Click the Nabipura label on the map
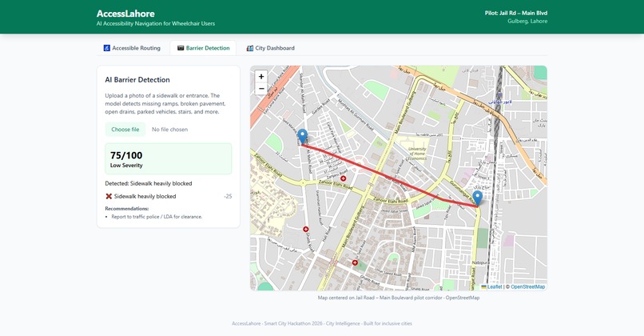This screenshot has height=336, width=644. [x=480, y=262]
